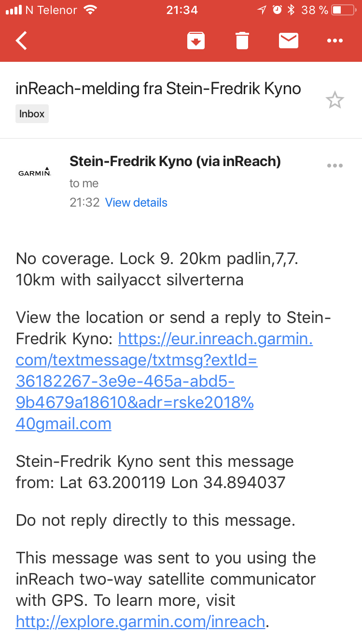Expand View details for the message

(x=136, y=203)
